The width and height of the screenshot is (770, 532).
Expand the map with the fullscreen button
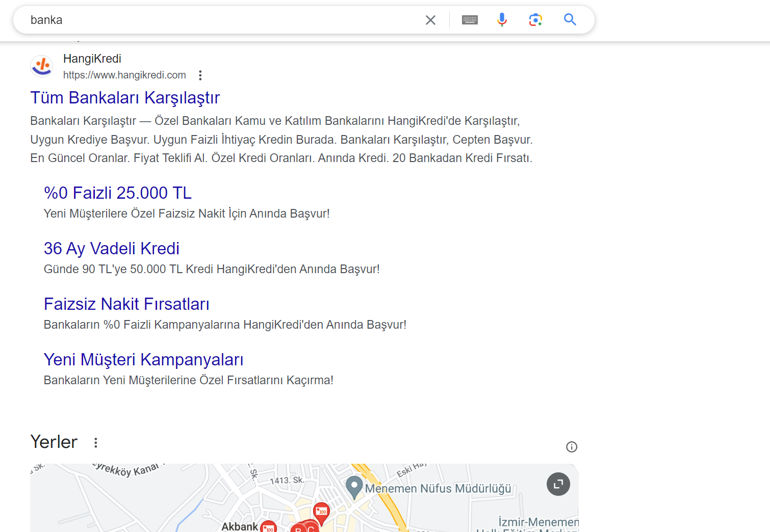tap(558, 484)
